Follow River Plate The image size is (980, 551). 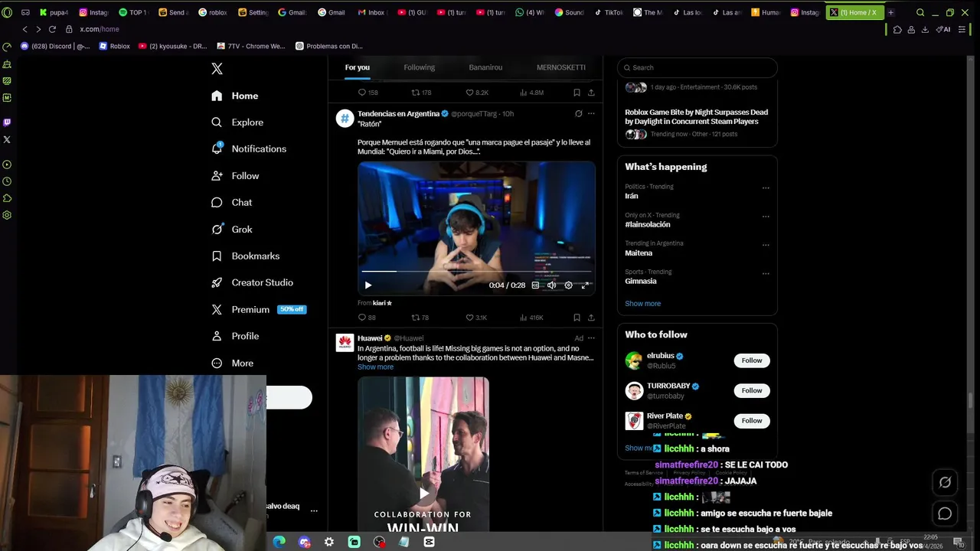pos(752,420)
